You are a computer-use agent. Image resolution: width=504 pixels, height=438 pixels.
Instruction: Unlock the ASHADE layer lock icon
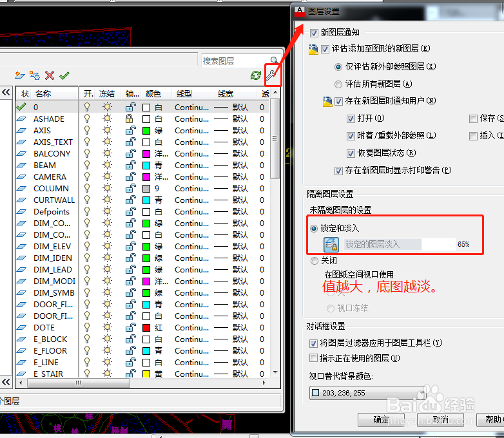pos(129,119)
